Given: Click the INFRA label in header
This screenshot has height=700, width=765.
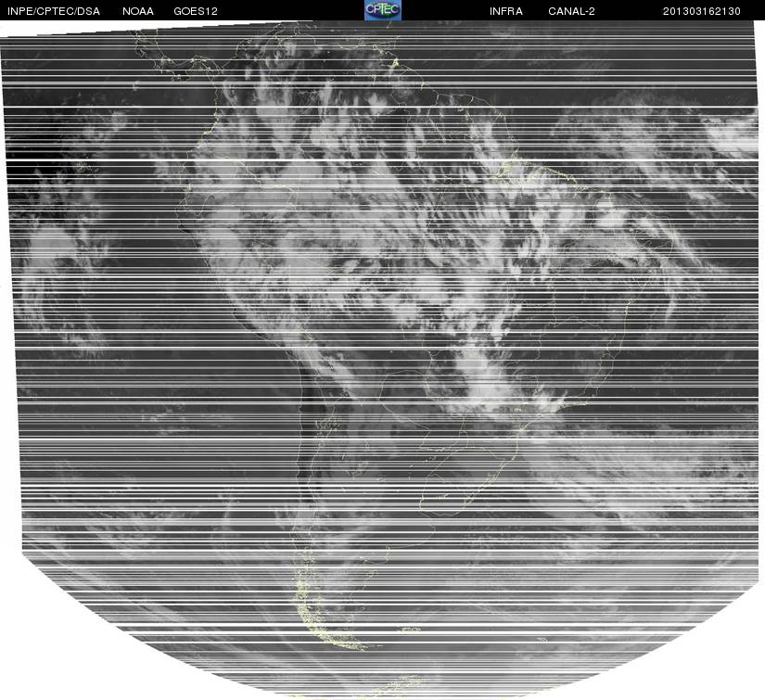Looking at the screenshot, I should 506,11.
